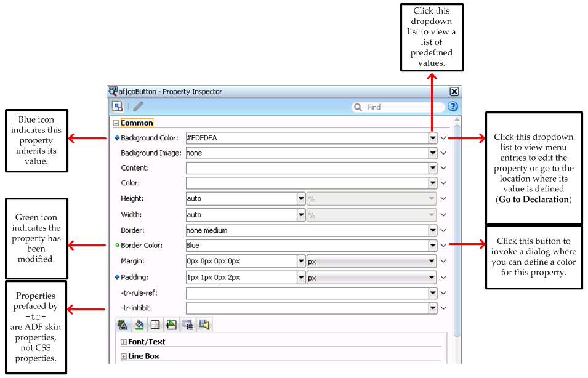Select the Box model category icon

pos(155,324)
